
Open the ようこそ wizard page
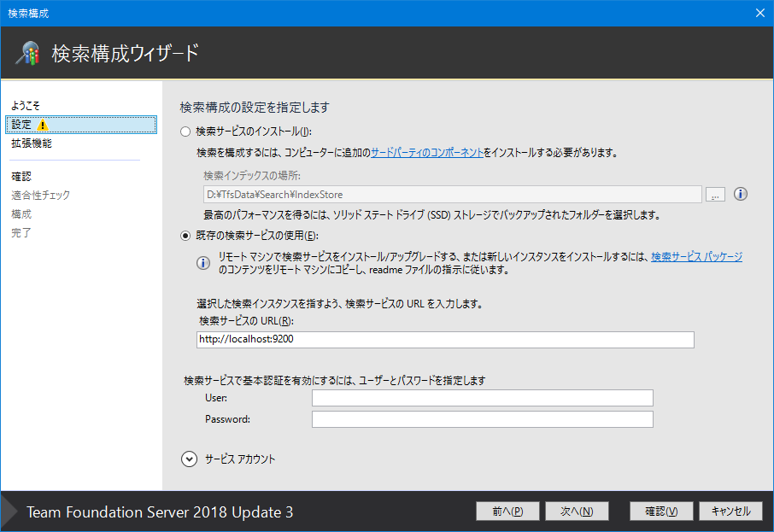26,106
